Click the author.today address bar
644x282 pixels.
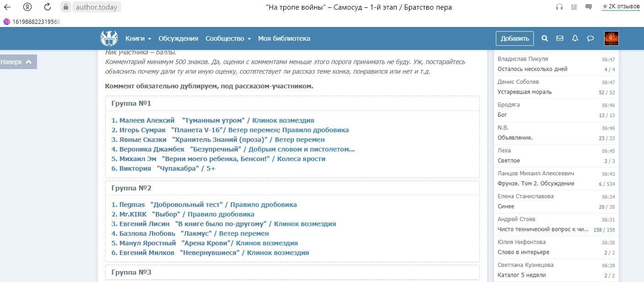pyautogui.click(x=96, y=7)
